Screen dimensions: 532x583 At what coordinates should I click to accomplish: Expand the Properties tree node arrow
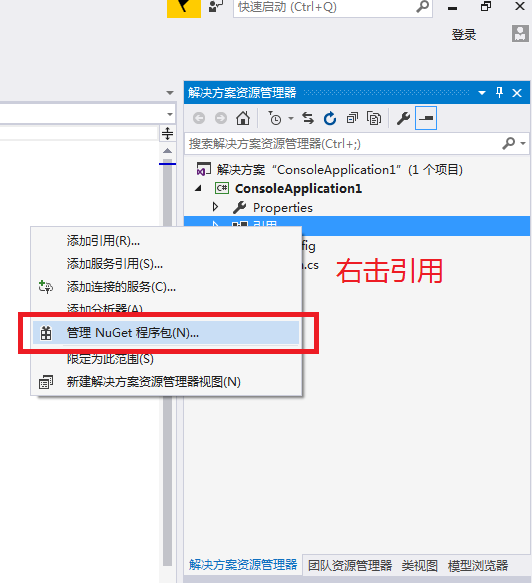[x=215, y=207]
